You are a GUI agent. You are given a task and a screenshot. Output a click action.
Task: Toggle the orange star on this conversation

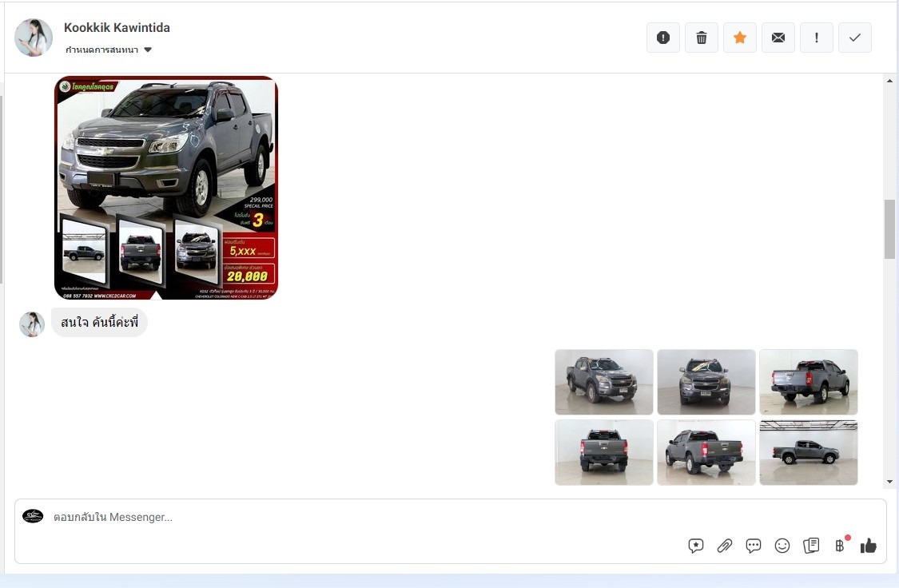[740, 38]
